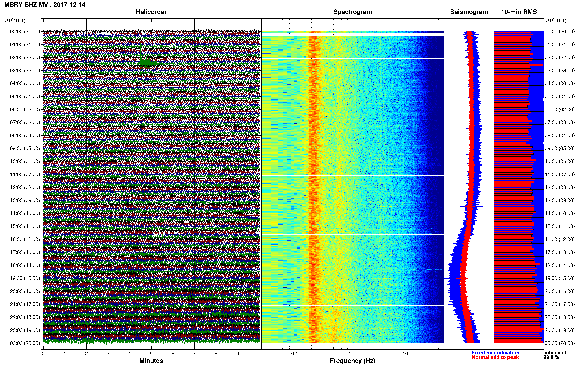This screenshot has width=588, height=368.
Task: Click '22:00 (18:00)' on the left time axis
Action: pos(25,317)
